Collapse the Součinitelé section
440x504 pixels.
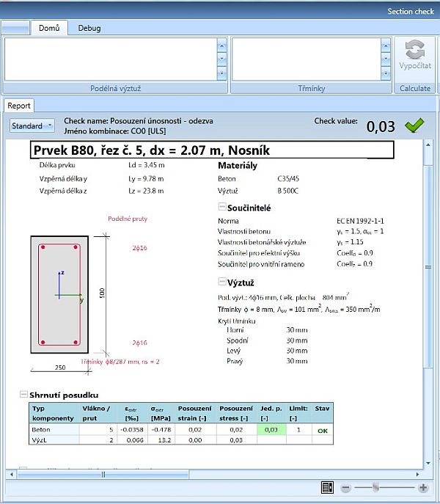tap(221, 208)
